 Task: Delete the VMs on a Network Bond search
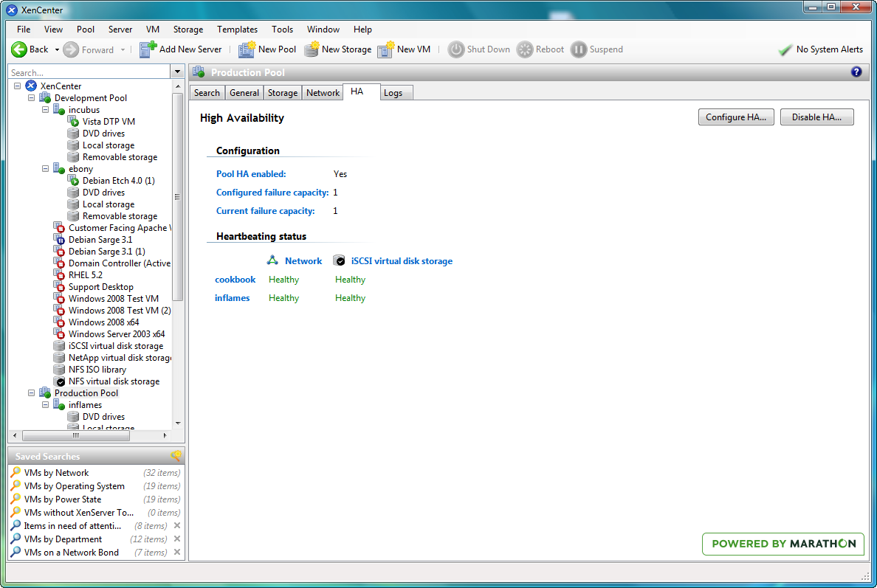click(176, 553)
